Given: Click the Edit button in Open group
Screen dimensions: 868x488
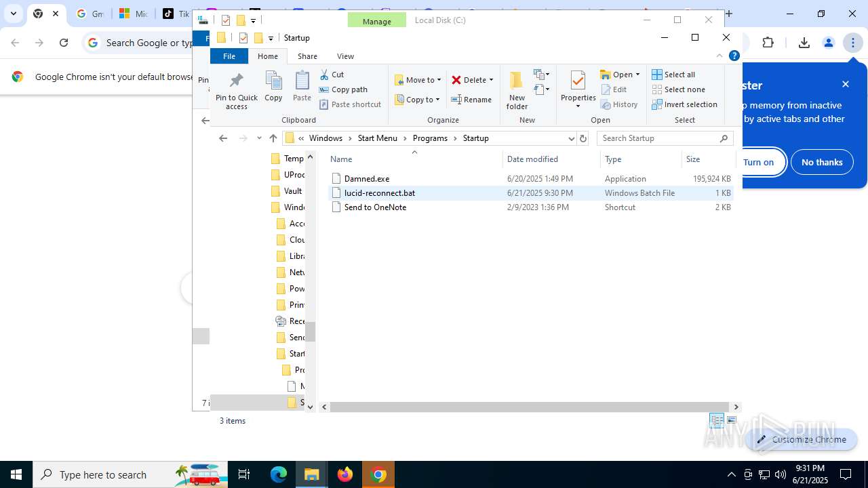Looking at the screenshot, I should 614,89.
